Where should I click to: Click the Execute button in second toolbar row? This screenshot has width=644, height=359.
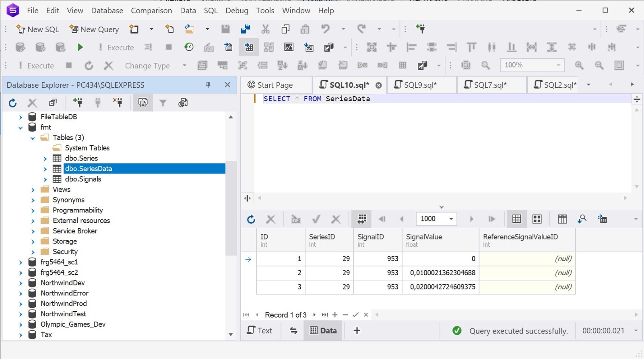(x=116, y=47)
